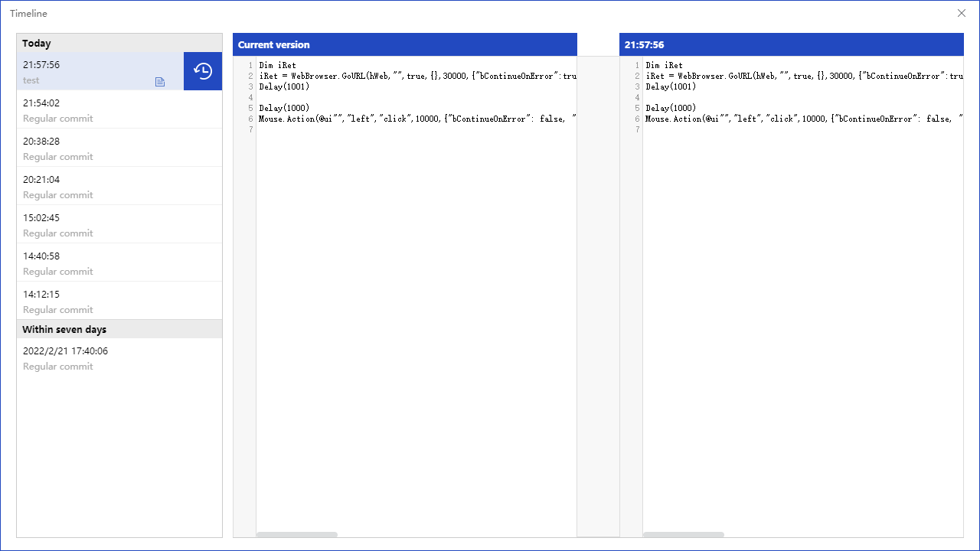
Task: Click Delay(1001) line in 21:57:56 panel
Action: coord(671,86)
